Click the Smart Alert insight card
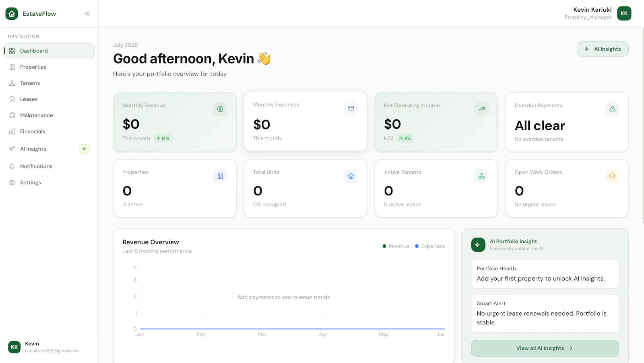644x363 pixels. [x=545, y=313]
